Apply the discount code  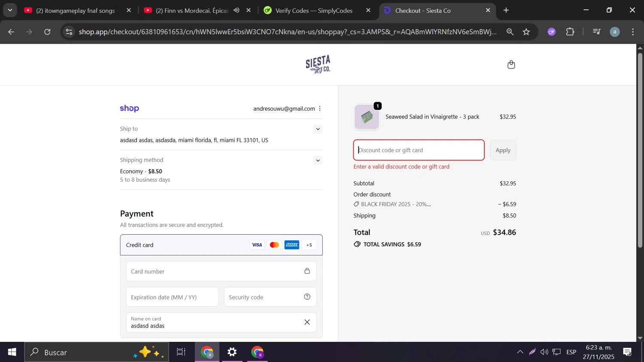(503, 150)
